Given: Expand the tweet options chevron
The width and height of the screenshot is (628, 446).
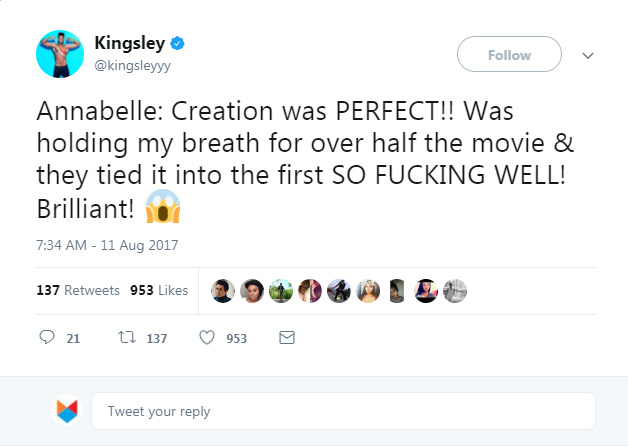Looking at the screenshot, I should tap(587, 56).
